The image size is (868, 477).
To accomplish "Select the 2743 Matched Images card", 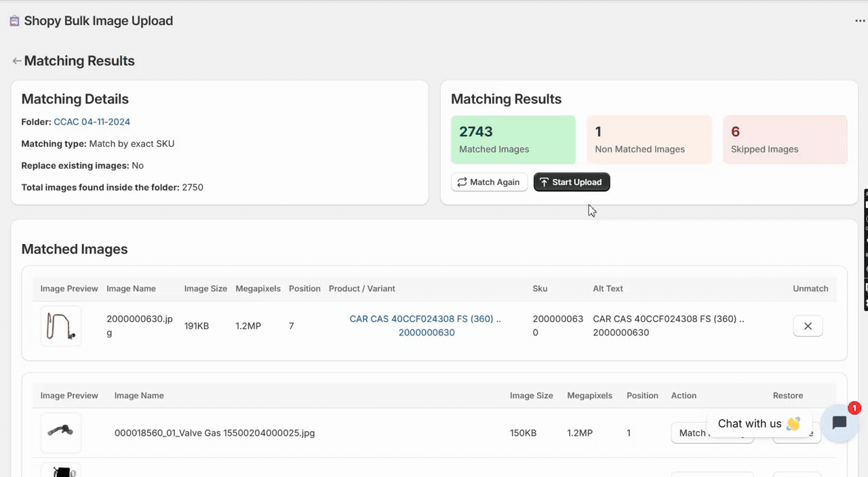I will (513, 140).
